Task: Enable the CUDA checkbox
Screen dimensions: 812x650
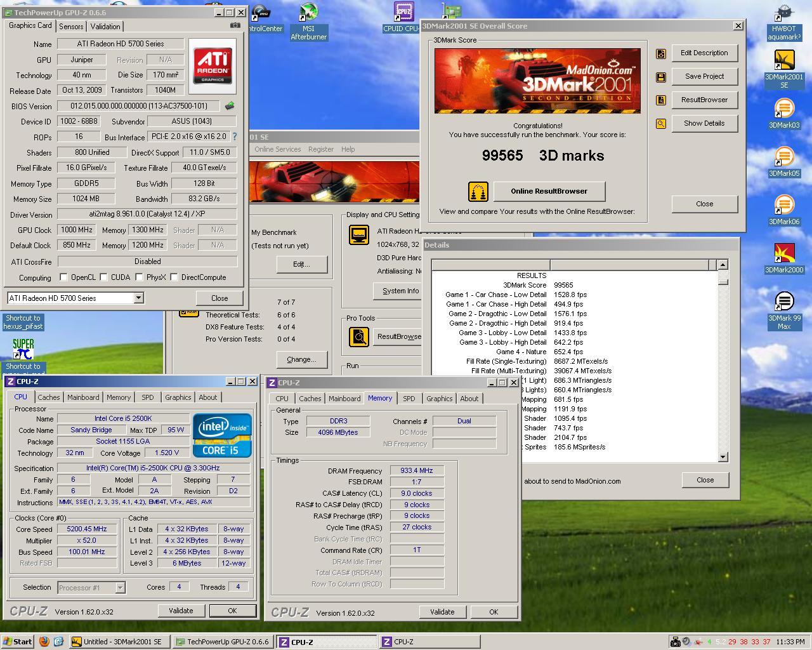Action: click(x=103, y=277)
